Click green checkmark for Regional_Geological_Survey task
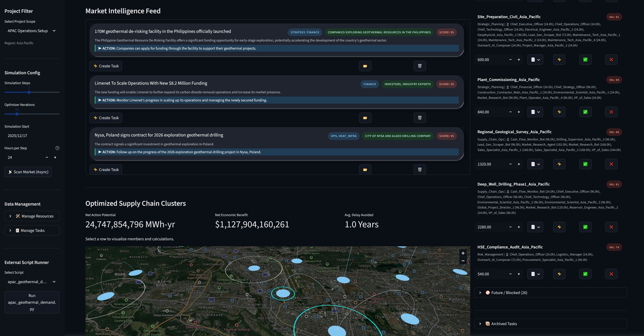Image resolution: width=644 pixels, height=336 pixels. [585, 164]
